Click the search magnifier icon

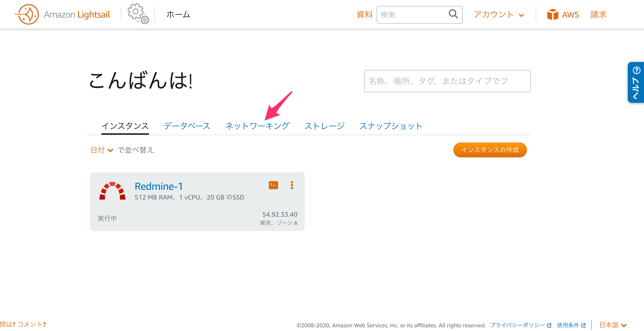[x=453, y=14]
